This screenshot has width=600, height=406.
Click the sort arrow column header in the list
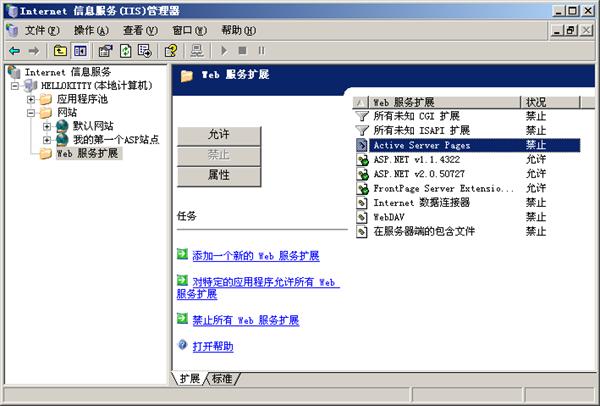[x=360, y=102]
